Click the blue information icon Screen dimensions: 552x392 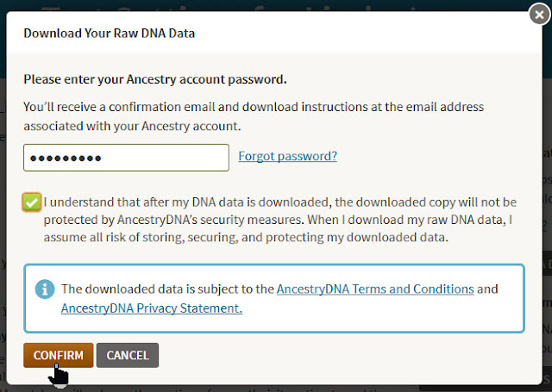click(45, 289)
